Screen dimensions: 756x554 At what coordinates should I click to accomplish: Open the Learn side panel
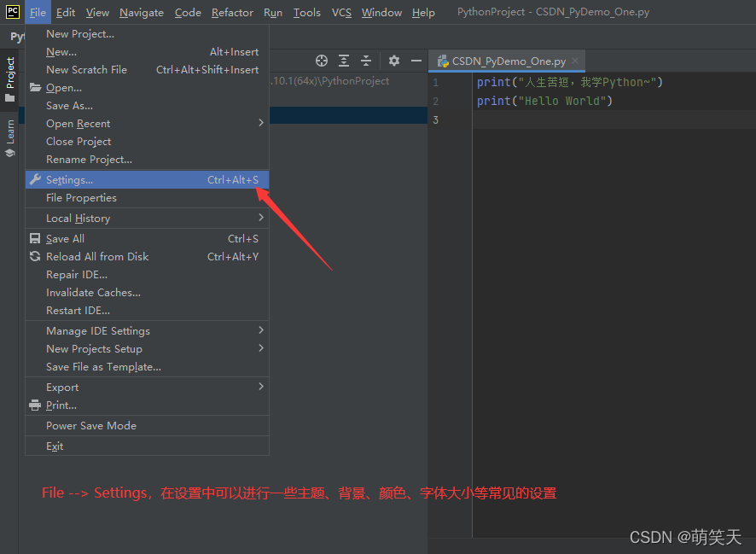point(10,137)
